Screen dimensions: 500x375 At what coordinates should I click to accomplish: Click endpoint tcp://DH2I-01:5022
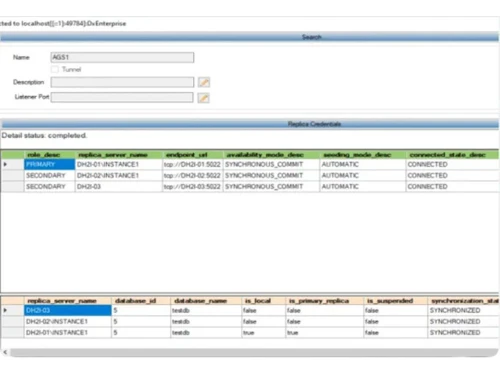pyautogui.click(x=193, y=164)
